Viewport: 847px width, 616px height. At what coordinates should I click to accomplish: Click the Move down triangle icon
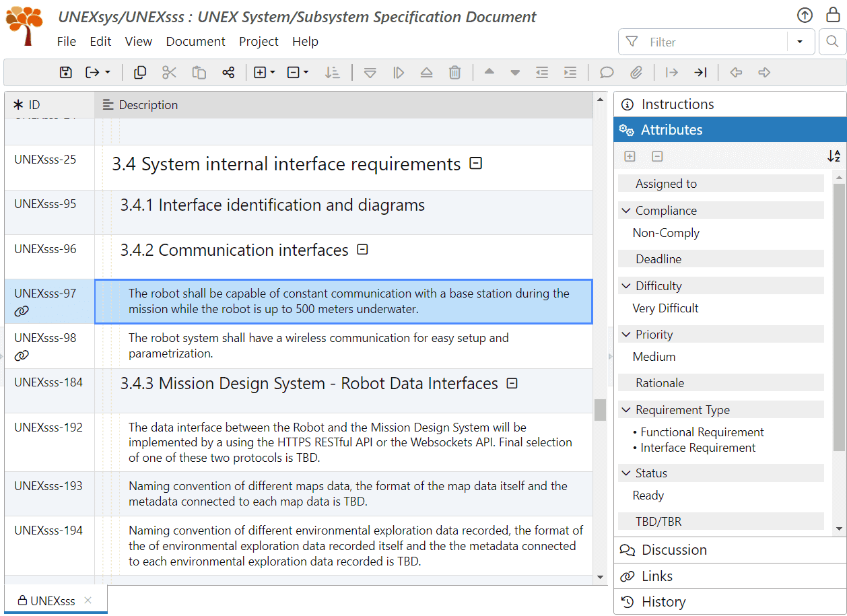click(x=515, y=73)
